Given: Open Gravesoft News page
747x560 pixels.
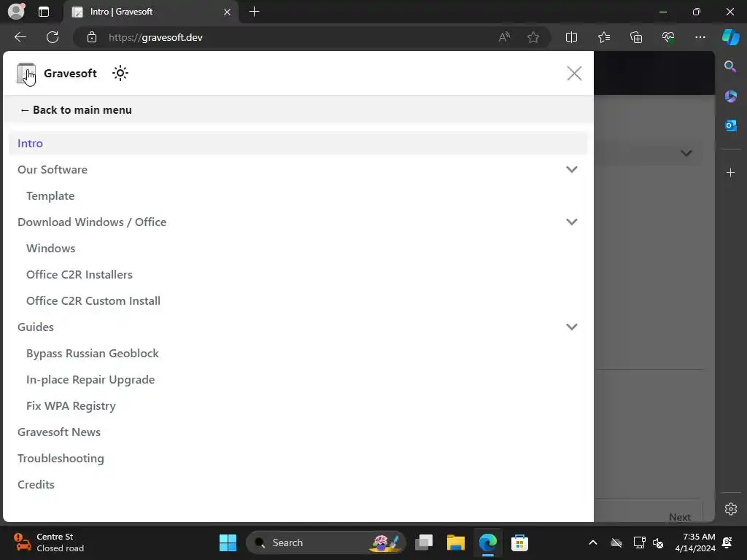Looking at the screenshot, I should (x=59, y=432).
